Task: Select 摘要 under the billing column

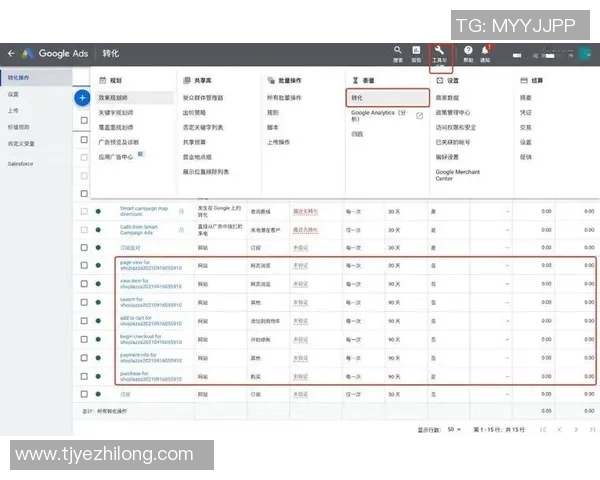Action: click(526, 98)
